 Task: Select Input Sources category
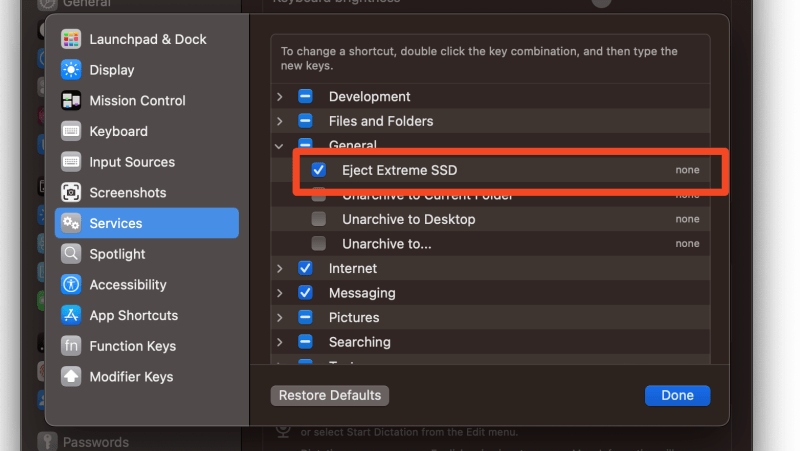pos(147,162)
